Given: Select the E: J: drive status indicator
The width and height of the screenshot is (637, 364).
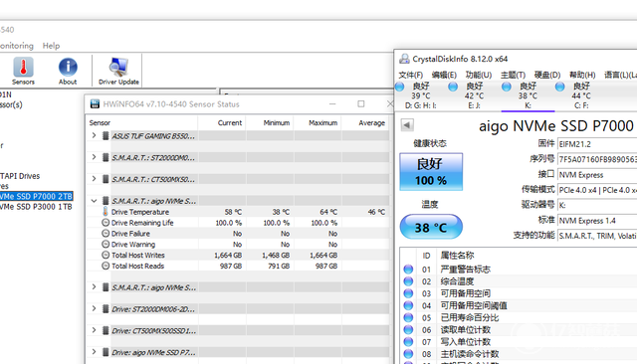Looking at the screenshot, I should pyautogui.click(x=453, y=87).
